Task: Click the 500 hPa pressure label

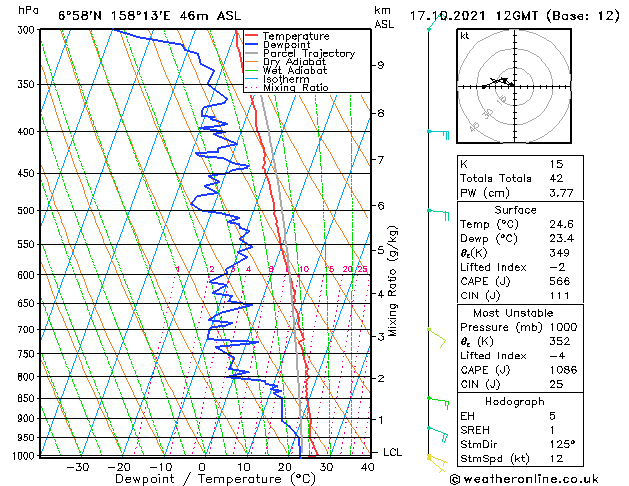Action: pyautogui.click(x=28, y=211)
